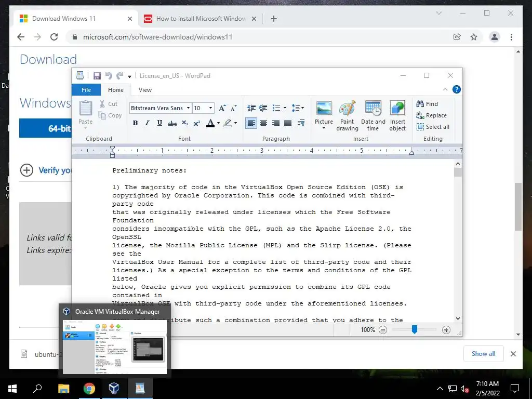Open the font size dropdown
This screenshot has width=532, height=399.
tap(211, 108)
